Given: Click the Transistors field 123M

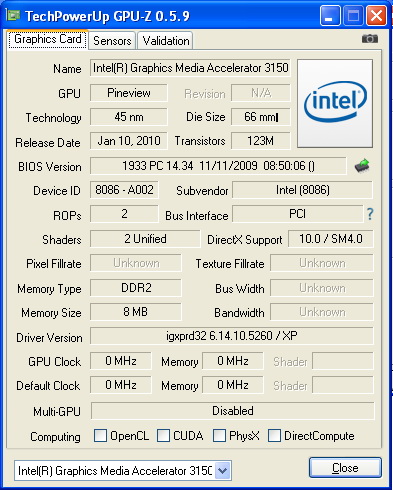Looking at the screenshot, I should (x=261, y=141).
